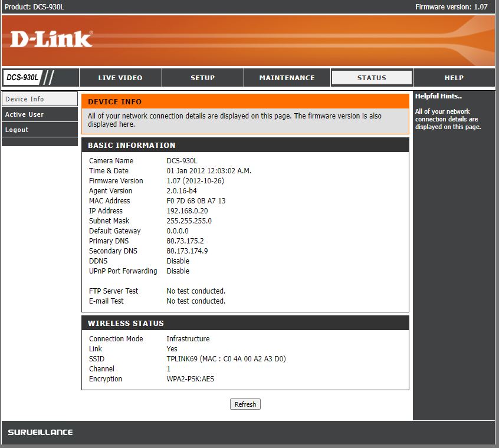Click the SURVEILLANCE logo in the footer

point(41,432)
